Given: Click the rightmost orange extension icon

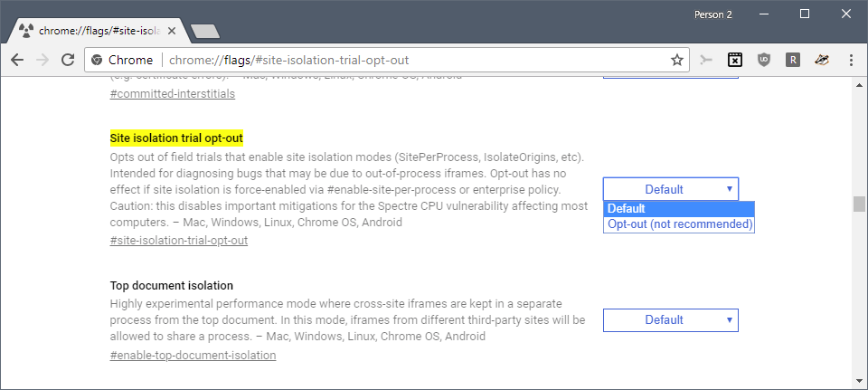Looking at the screenshot, I should (x=821, y=60).
